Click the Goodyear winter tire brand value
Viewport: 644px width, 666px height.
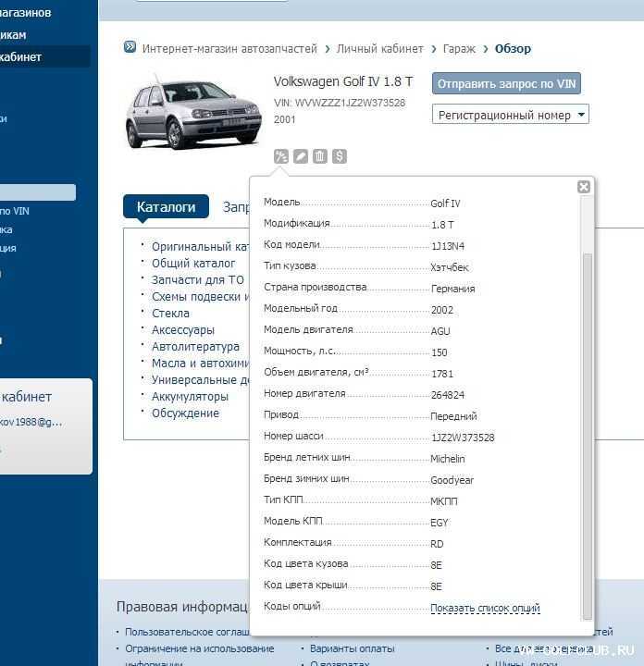click(452, 480)
